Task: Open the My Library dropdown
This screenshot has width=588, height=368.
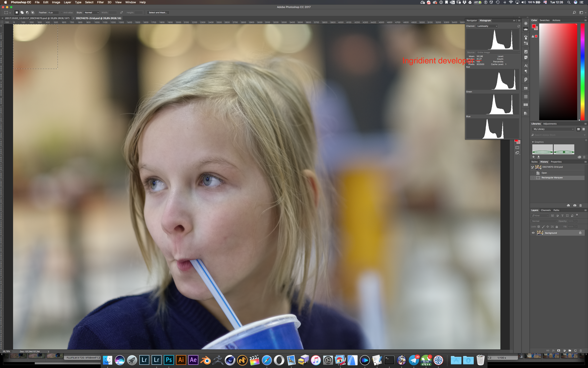Action: (553, 129)
